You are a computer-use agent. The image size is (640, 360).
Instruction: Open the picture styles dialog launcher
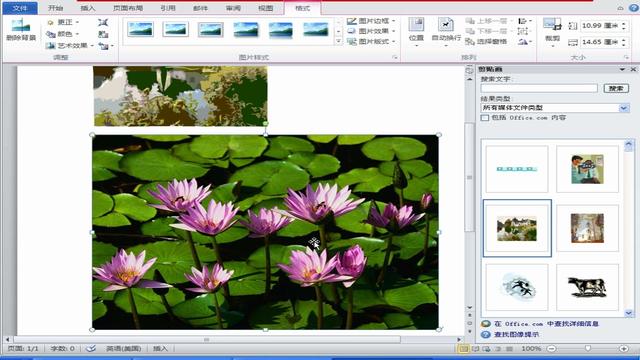click(395, 58)
